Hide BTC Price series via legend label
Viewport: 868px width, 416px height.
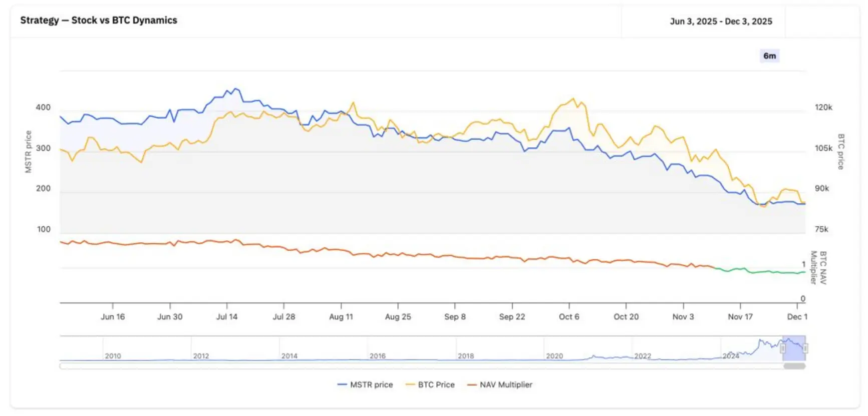[x=436, y=384]
